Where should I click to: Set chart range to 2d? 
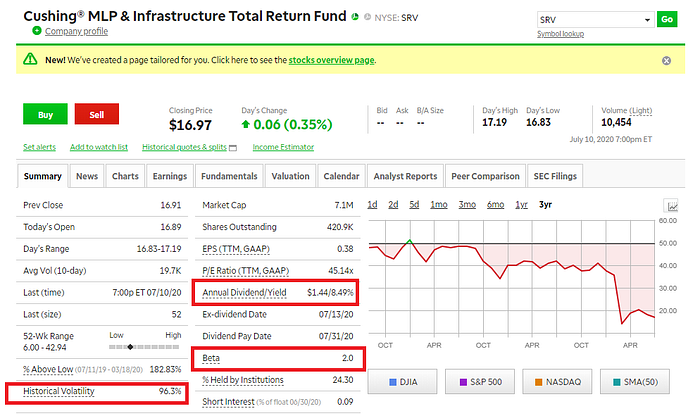coord(393,204)
